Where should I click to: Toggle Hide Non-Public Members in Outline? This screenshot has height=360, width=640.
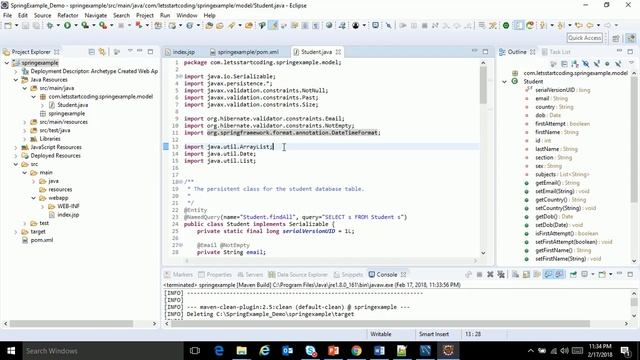pos(607,64)
